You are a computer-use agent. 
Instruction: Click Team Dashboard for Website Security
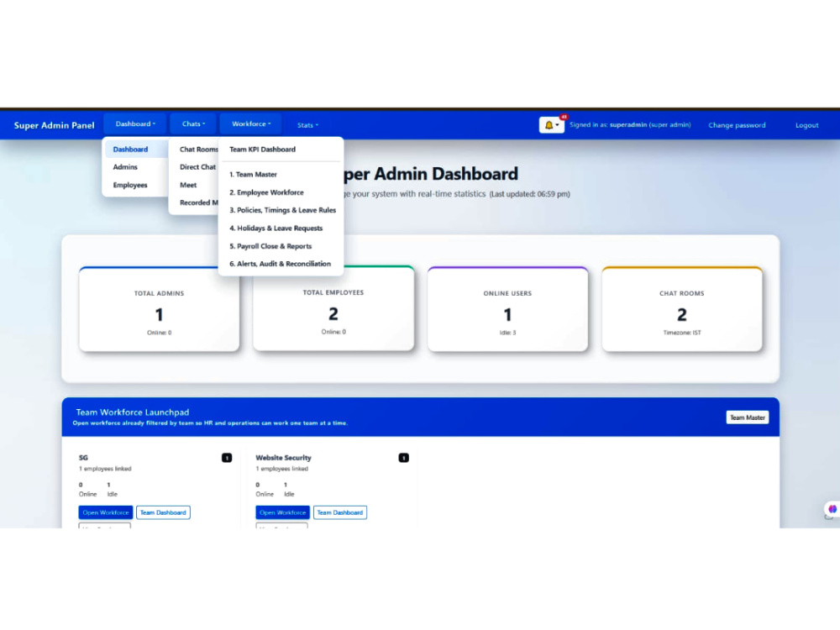click(x=339, y=512)
